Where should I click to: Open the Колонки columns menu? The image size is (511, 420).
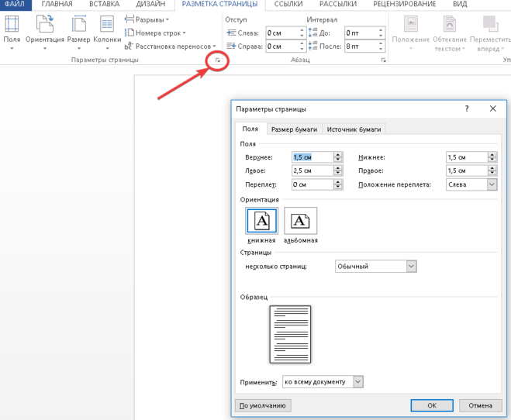click(107, 33)
